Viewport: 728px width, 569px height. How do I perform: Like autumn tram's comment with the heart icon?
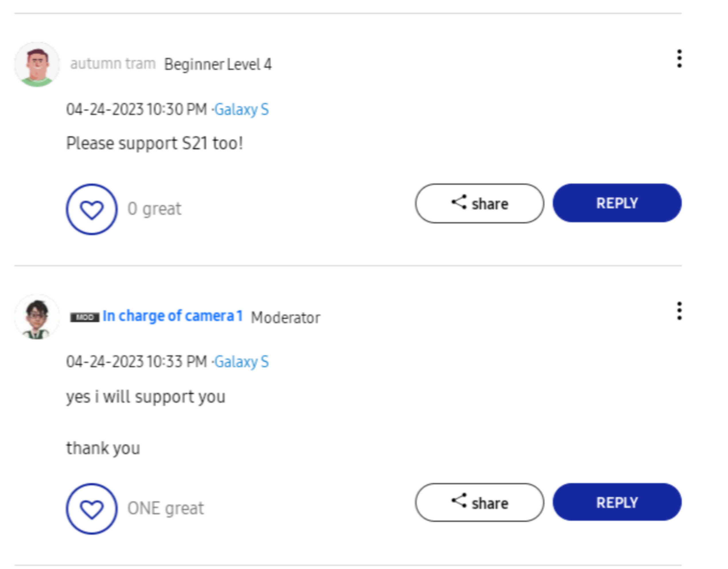92,209
